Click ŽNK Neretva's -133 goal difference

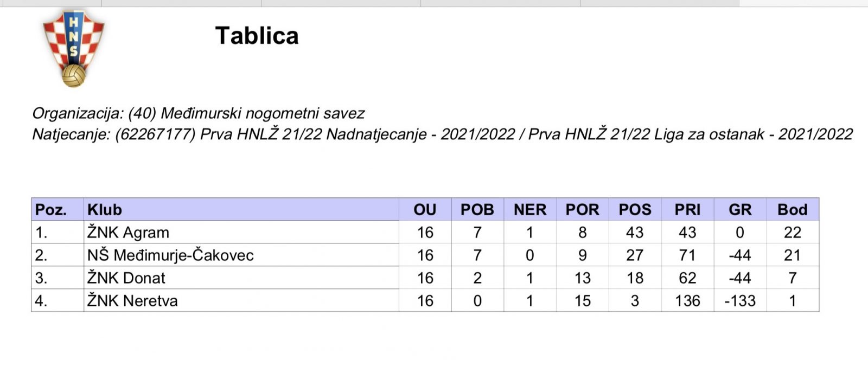(x=740, y=301)
